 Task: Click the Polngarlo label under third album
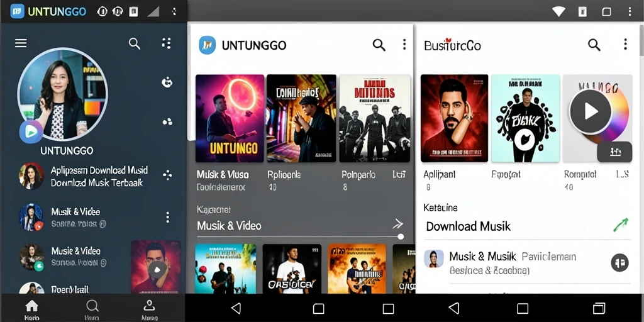coord(358,175)
